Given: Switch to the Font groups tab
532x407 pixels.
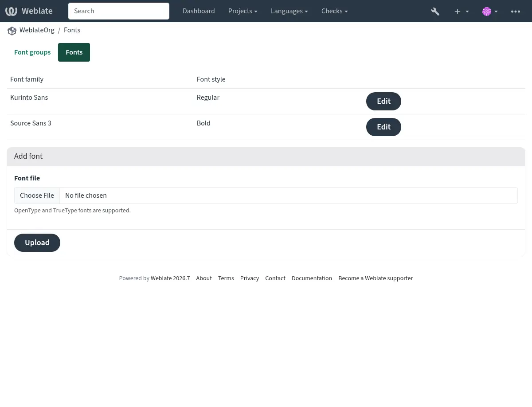Looking at the screenshot, I should coord(32,52).
